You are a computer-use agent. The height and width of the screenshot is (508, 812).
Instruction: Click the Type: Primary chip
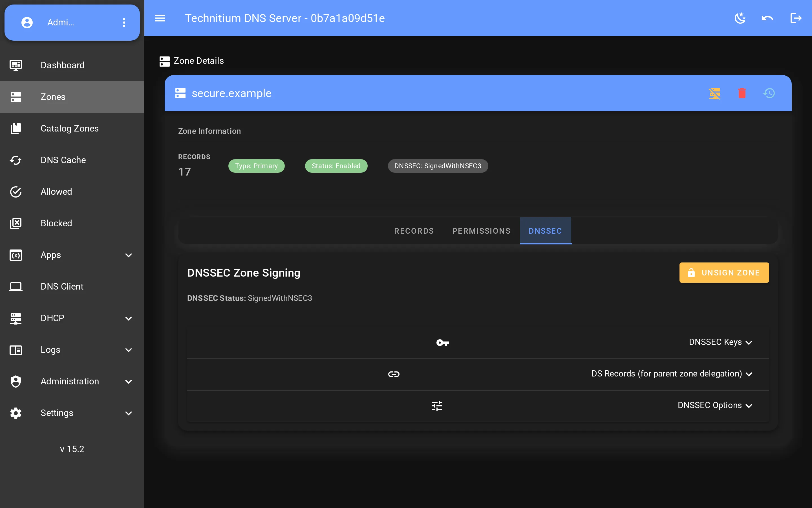pos(256,166)
